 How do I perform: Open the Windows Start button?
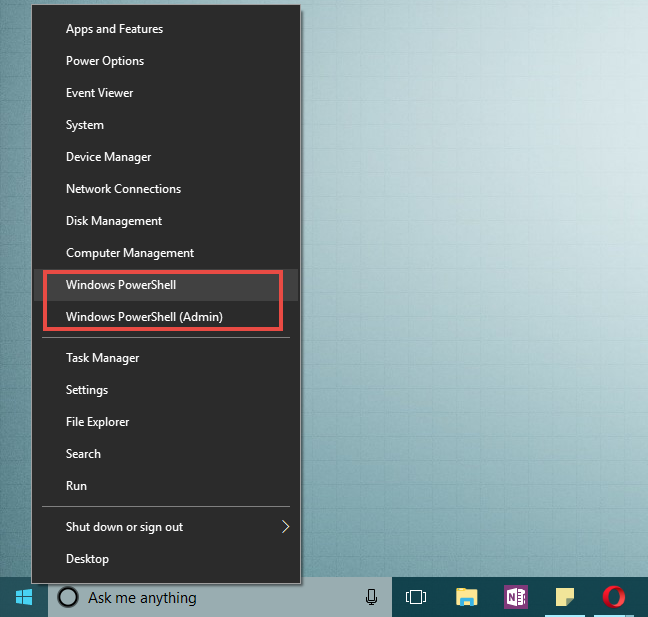point(24,597)
